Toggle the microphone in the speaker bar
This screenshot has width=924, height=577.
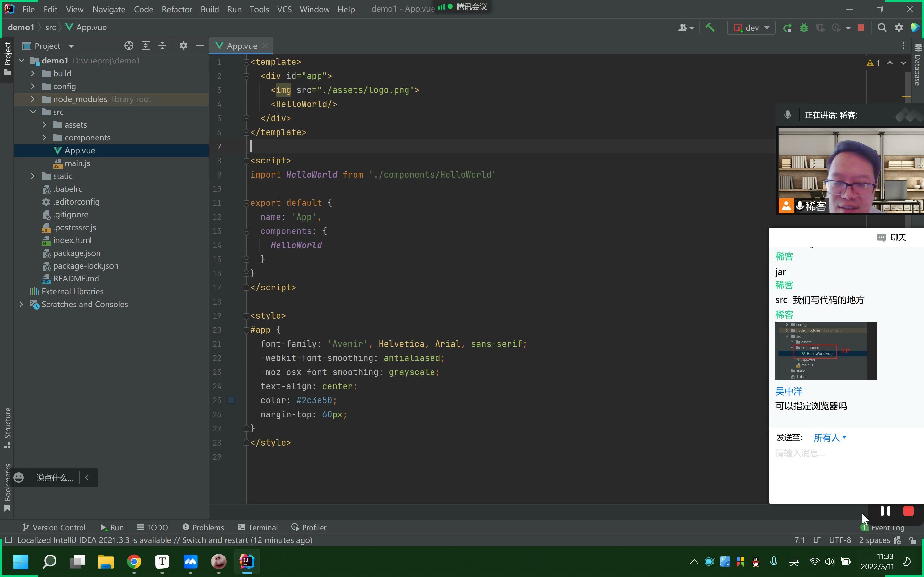pyautogui.click(x=787, y=115)
